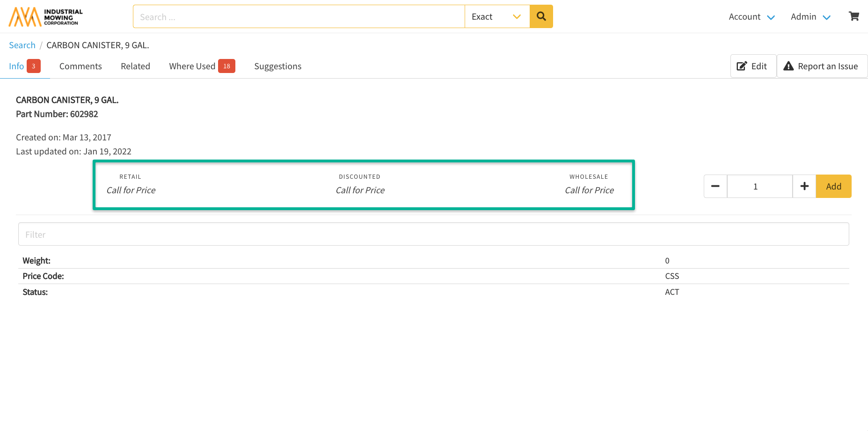Click Report an Issue warning button
The width and height of the screenshot is (868, 431).
(x=821, y=66)
